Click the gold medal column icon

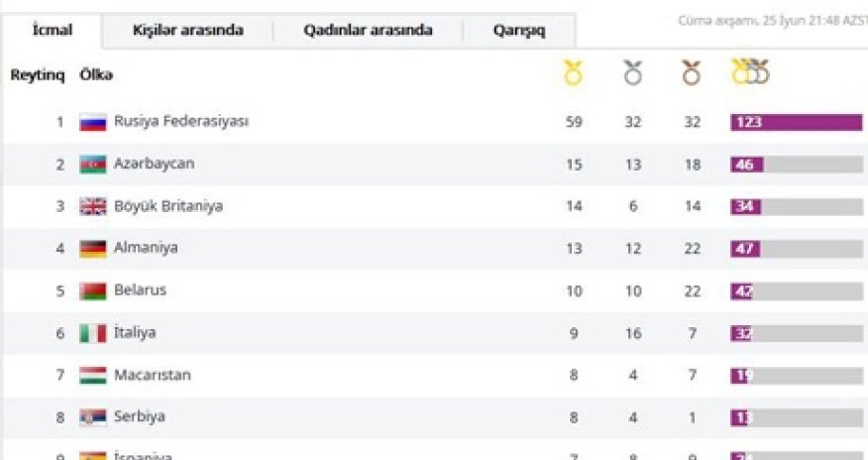coord(574,72)
